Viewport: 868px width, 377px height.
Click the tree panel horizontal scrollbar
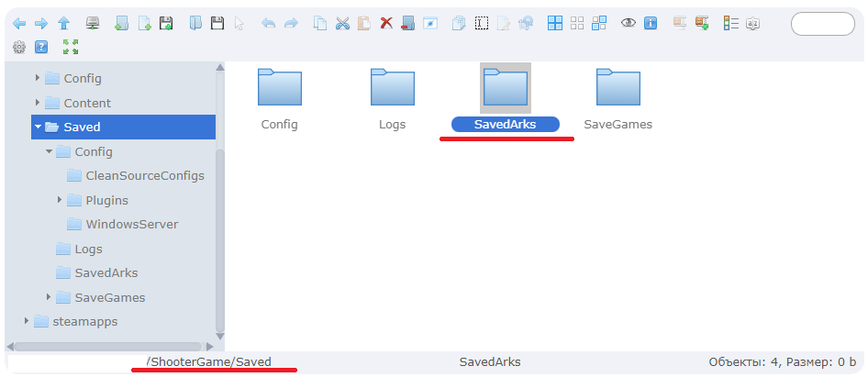coord(108,347)
